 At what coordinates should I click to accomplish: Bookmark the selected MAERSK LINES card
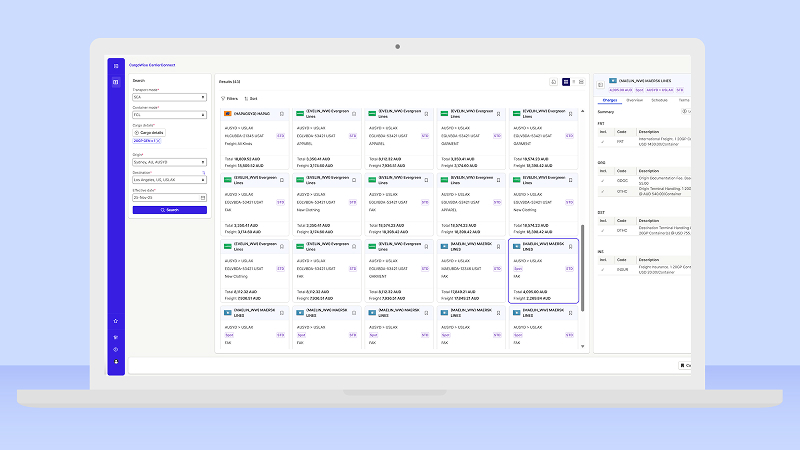(570, 245)
